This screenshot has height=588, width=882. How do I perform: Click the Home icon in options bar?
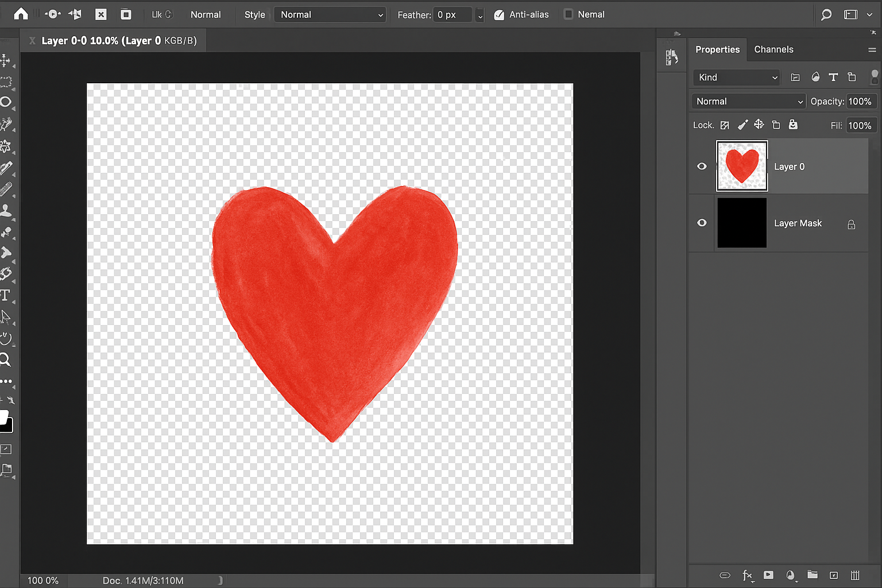(21, 14)
